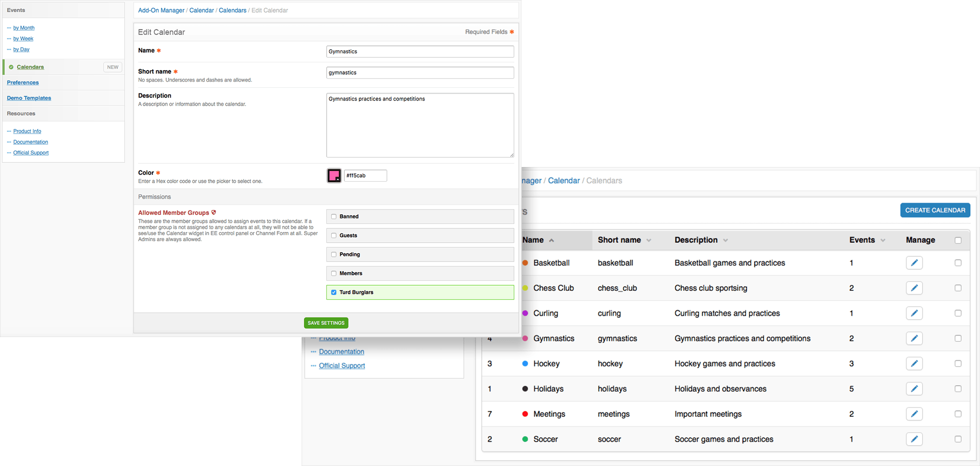
Task: Click the green check icon beside Calendars
Action: pos(11,67)
